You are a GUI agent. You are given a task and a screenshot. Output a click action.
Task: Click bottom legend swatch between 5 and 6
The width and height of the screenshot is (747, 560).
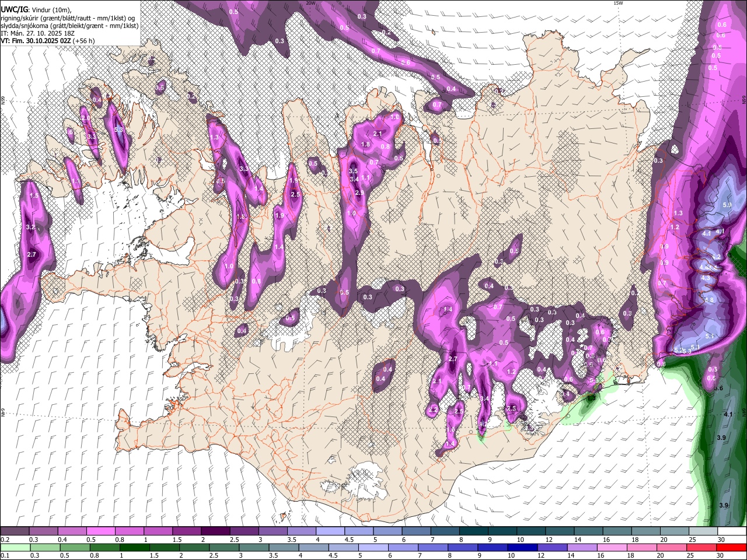click(x=373, y=547)
